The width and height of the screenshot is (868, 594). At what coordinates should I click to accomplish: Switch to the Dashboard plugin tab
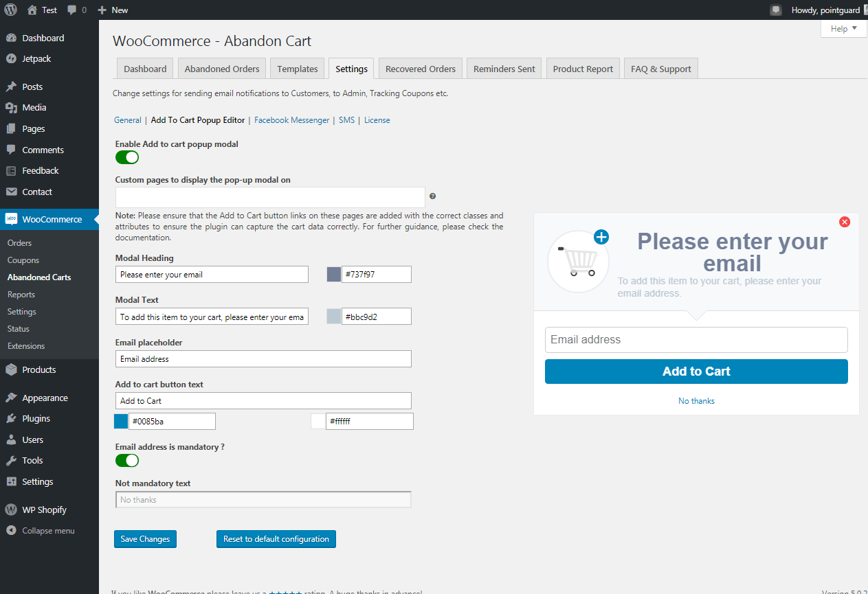(145, 69)
